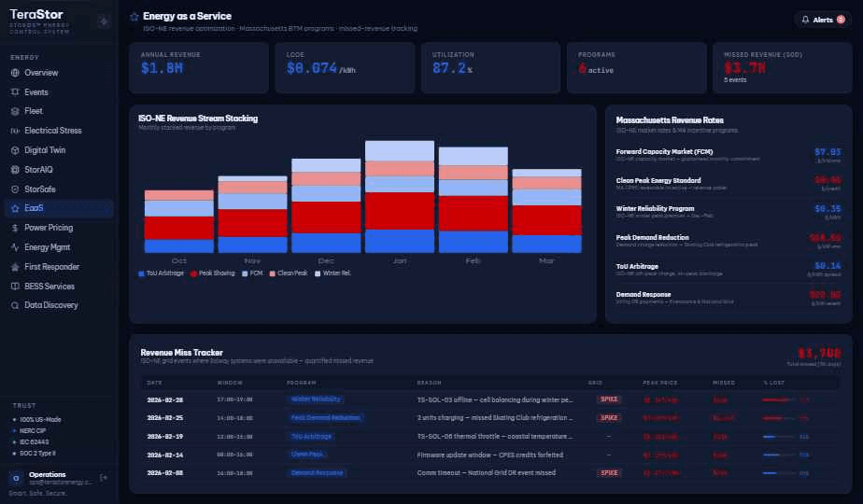Click Winter Reliability Program rate row
This screenshot has width=863, height=504.
point(729,212)
